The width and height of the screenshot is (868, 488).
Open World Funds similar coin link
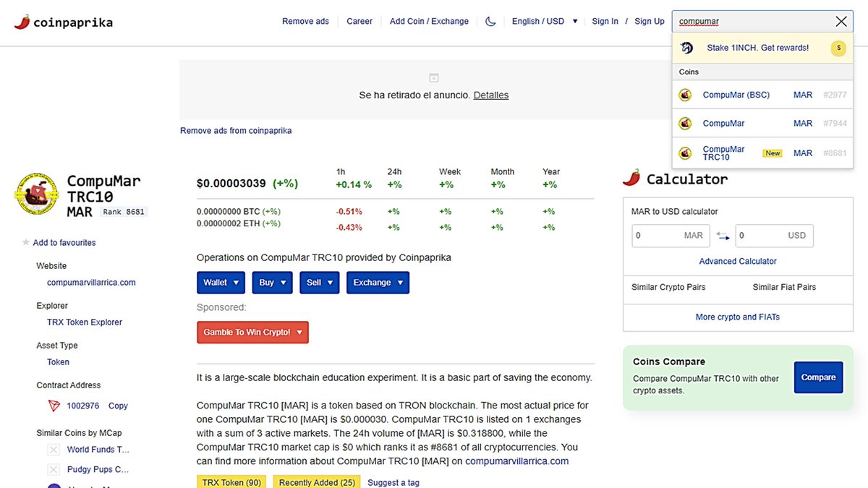98,450
